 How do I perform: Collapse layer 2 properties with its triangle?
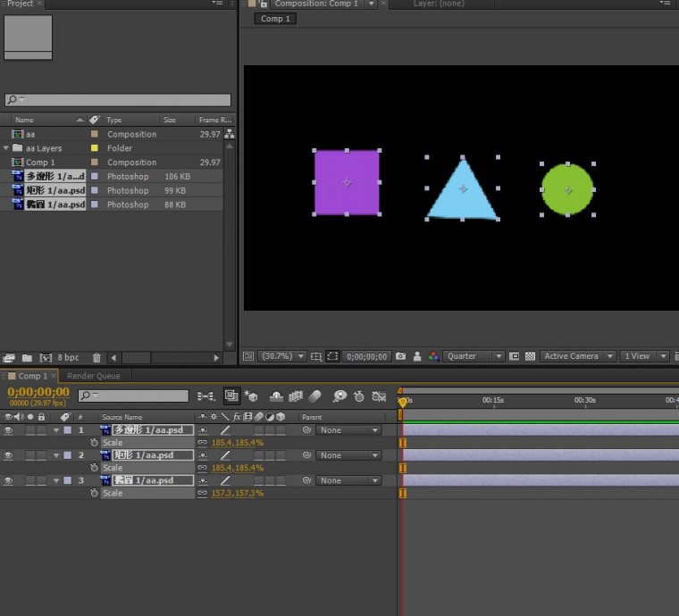(56, 455)
